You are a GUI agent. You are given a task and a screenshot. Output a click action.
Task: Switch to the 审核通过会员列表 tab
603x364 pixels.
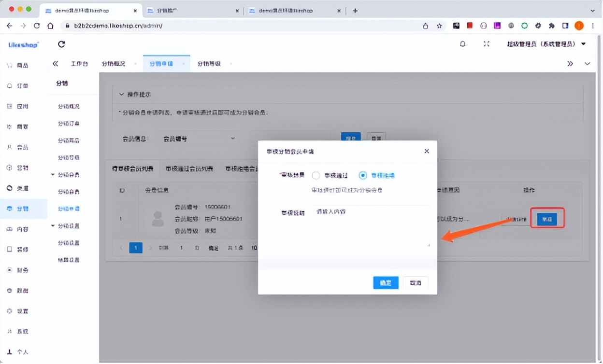pyautogui.click(x=189, y=168)
